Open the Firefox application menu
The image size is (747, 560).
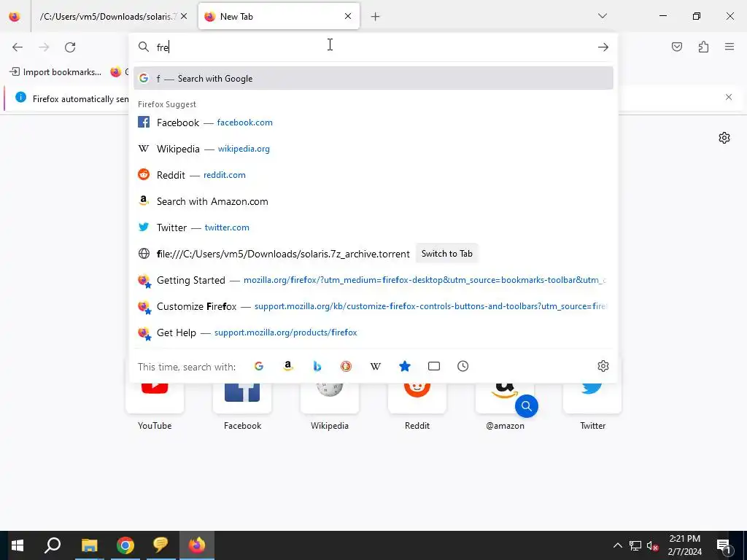[729, 47]
